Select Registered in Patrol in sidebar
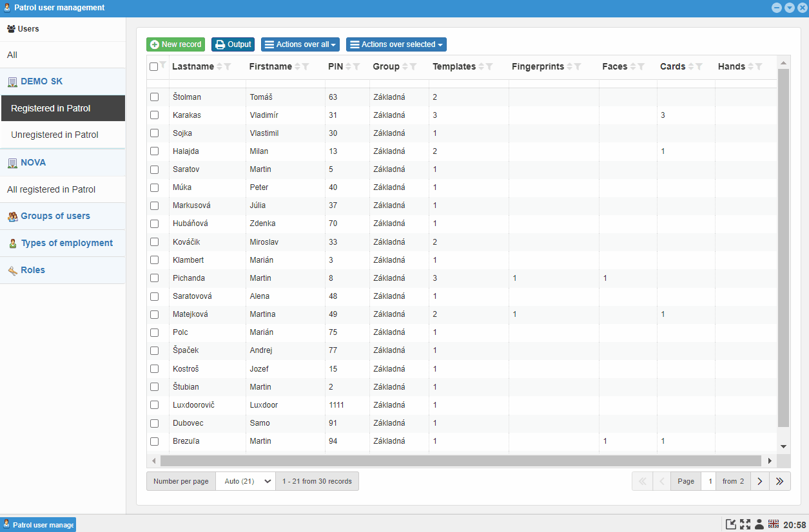Image resolution: width=809 pixels, height=532 pixels. click(x=63, y=108)
